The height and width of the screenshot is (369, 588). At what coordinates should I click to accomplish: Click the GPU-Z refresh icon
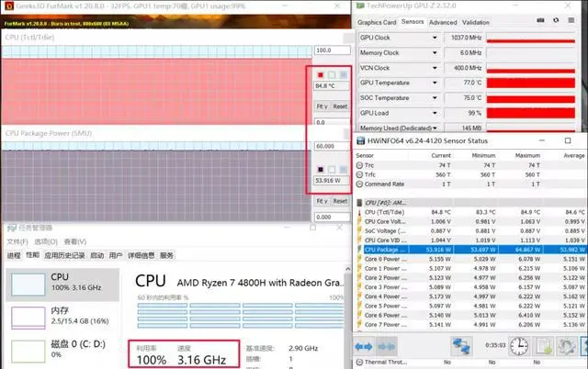click(556, 20)
